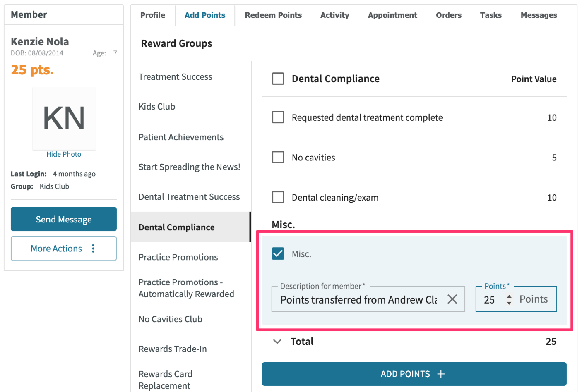
Task: Increase points with the stepper arrows
Action: click(x=509, y=296)
